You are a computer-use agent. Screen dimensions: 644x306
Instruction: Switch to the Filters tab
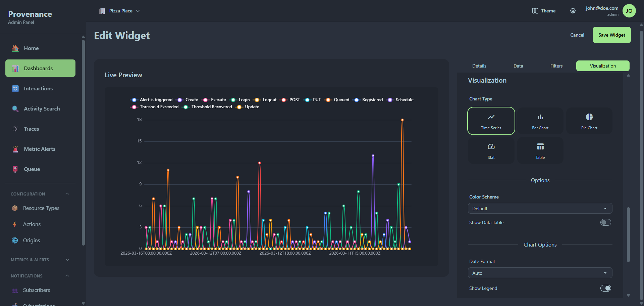[x=556, y=66]
